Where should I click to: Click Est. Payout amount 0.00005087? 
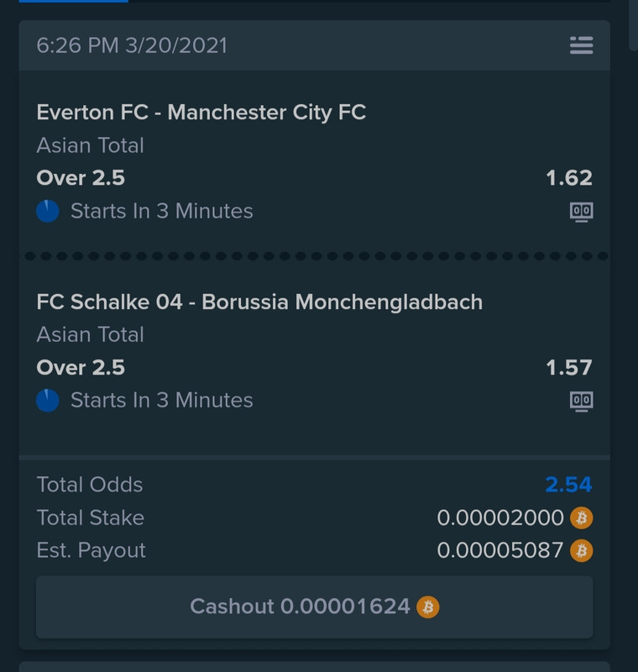pos(499,550)
